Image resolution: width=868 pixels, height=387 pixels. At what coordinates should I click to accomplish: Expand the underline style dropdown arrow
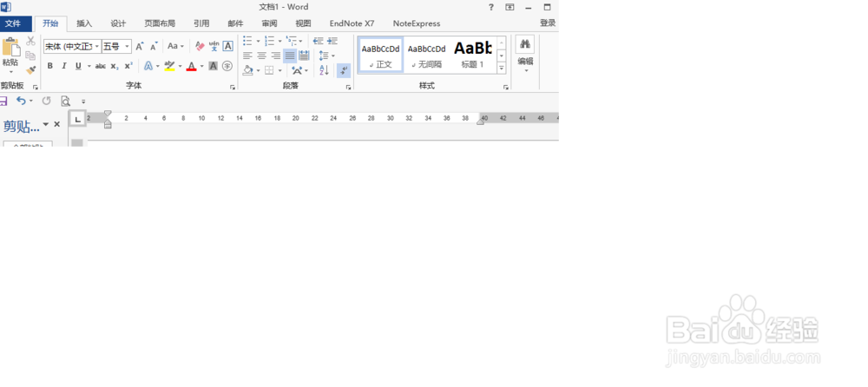click(89, 66)
